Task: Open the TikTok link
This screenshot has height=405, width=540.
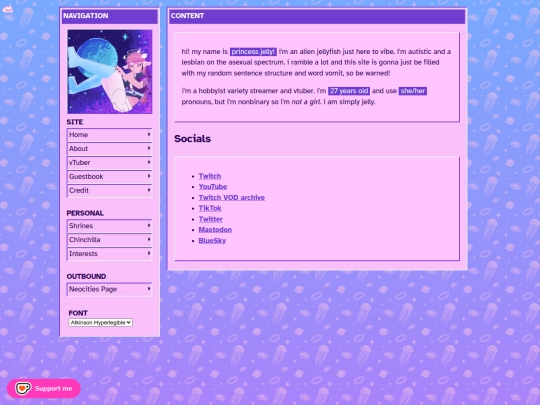Action: 210,208
